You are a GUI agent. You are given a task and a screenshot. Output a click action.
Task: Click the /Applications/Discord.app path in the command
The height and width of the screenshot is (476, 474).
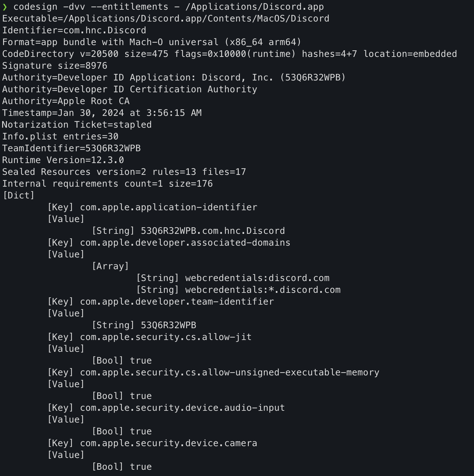pyautogui.click(x=257, y=7)
